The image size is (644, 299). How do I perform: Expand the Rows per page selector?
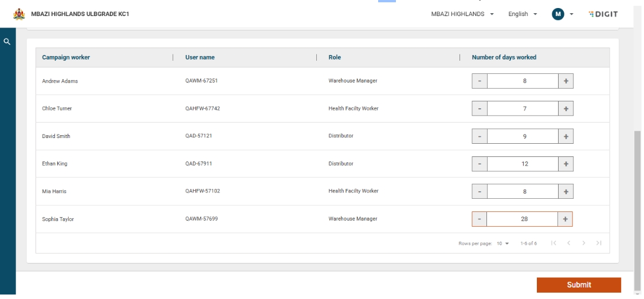pyautogui.click(x=503, y=245)
